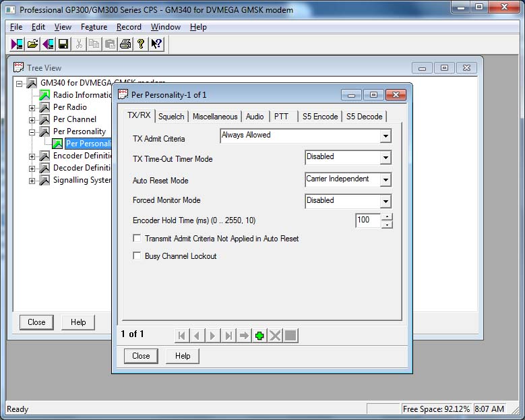
Task: Add new personality with green plus icon
Action: [x=259, y=336]
